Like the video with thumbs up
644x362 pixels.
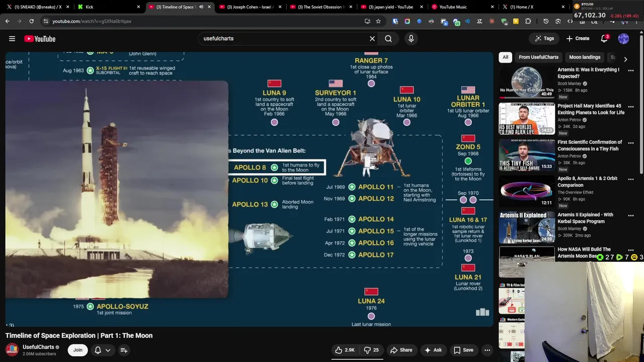click(x=346, y=350)
